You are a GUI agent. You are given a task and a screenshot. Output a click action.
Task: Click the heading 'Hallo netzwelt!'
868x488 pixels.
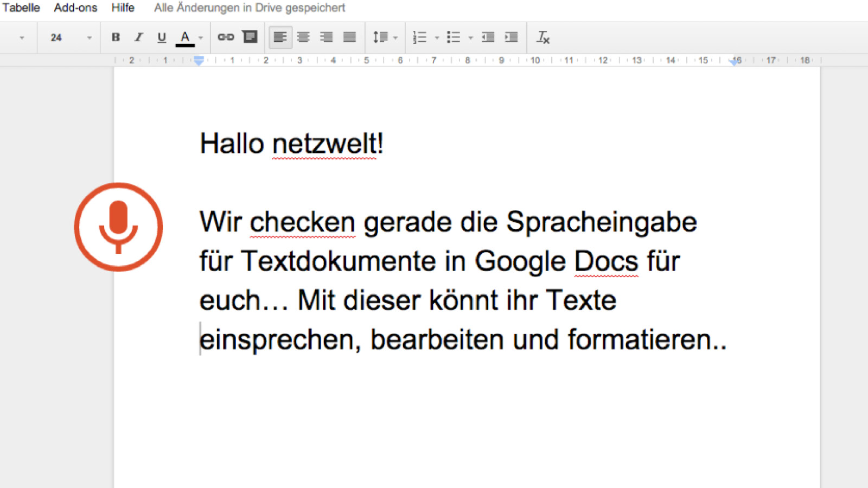[292, 144]
